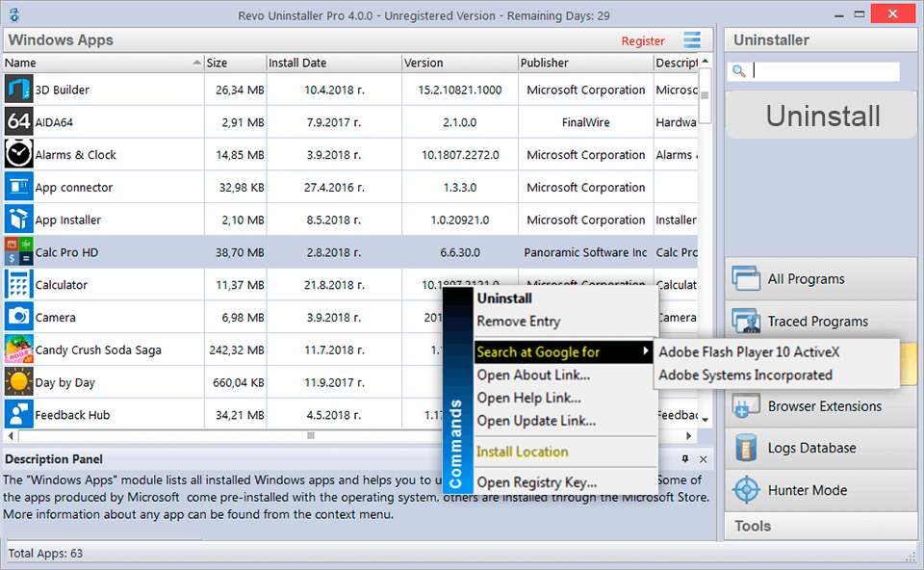924x570 pixels.
Task: Click the Camera app icon
Action: 18,317
